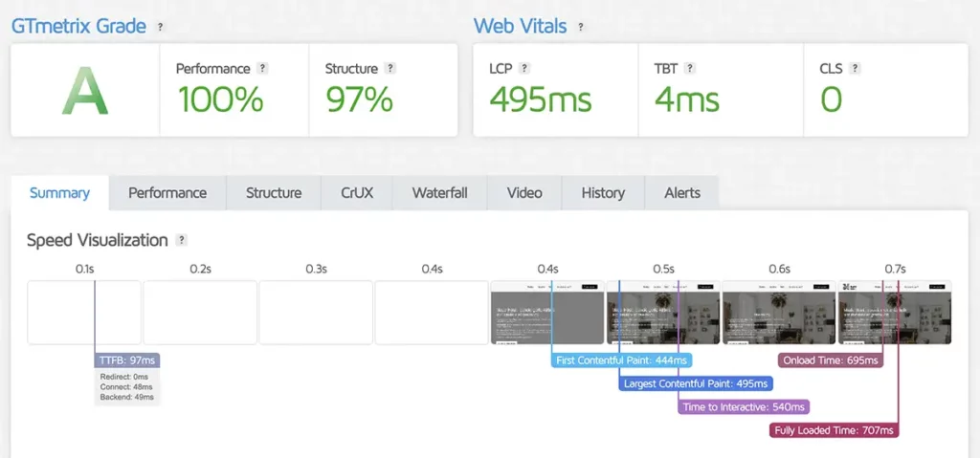
Task: Go to the CrUX tab
Action: click(357, 193)
